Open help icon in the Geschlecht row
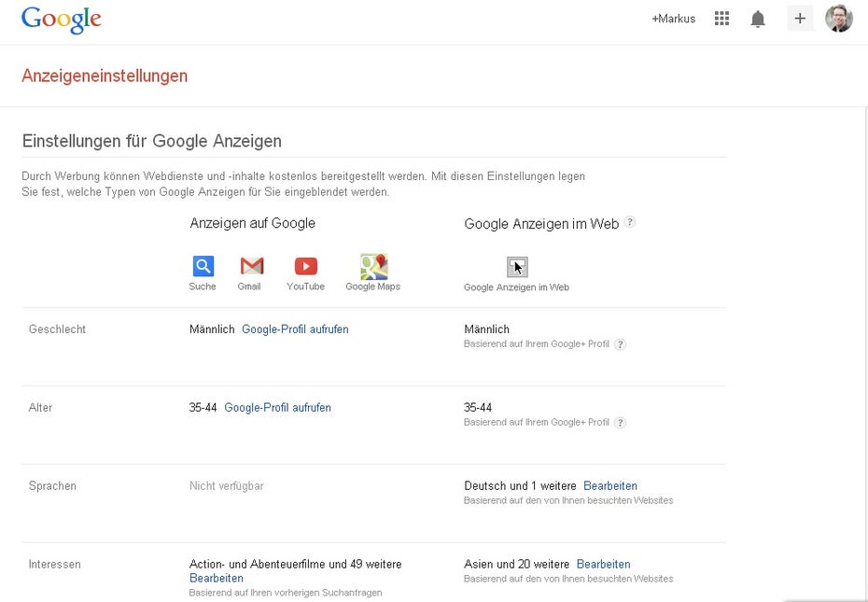Image resolution: width=868 pixels, height=602 pixels. [620, 344]
